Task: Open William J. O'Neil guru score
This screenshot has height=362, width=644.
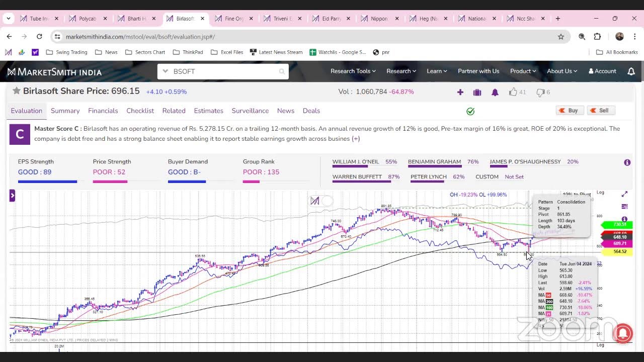Action: pyautogui.click(x=365, y=162)
